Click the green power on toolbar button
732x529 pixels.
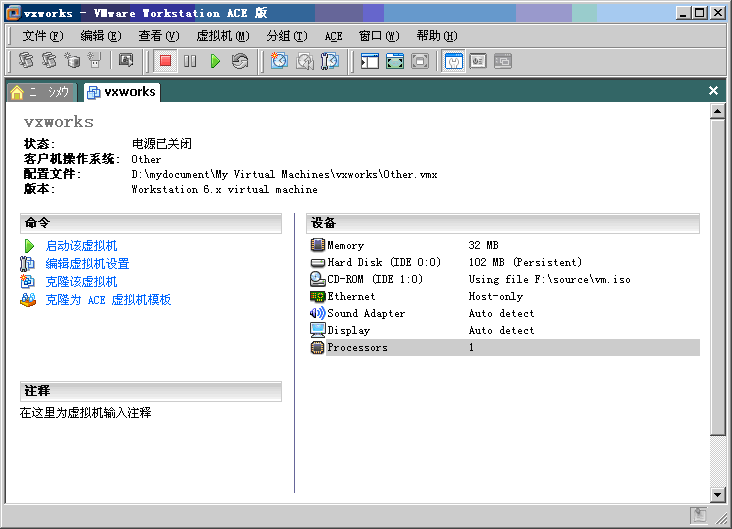coord(215,61)
